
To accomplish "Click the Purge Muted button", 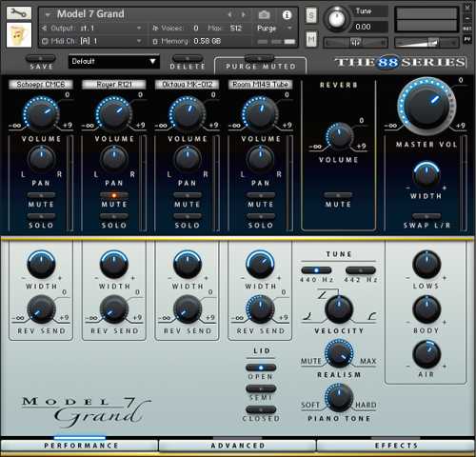I will coord(260,63).
